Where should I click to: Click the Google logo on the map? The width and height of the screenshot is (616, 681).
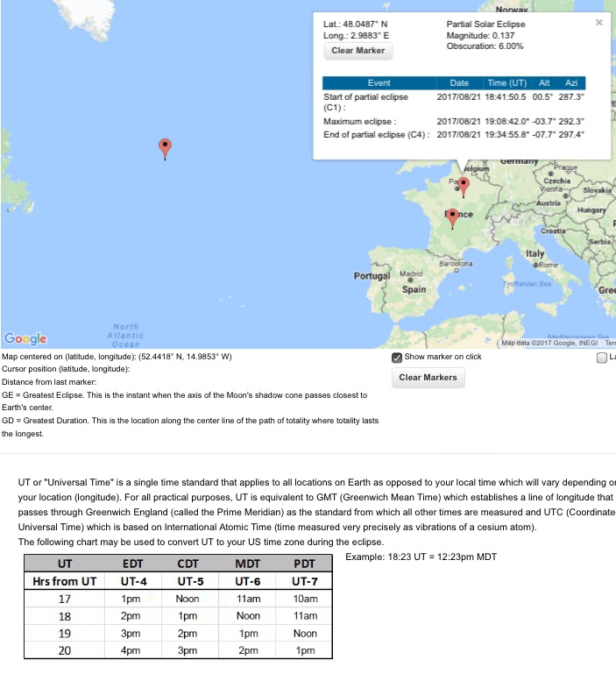[25, 338]
